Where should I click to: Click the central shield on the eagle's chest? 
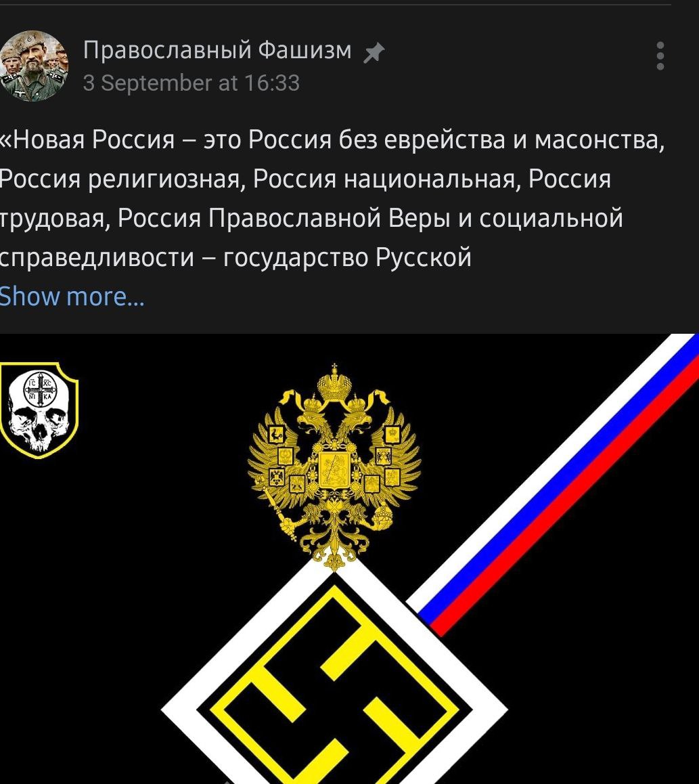pyautogui.click(x=334, y=470)
